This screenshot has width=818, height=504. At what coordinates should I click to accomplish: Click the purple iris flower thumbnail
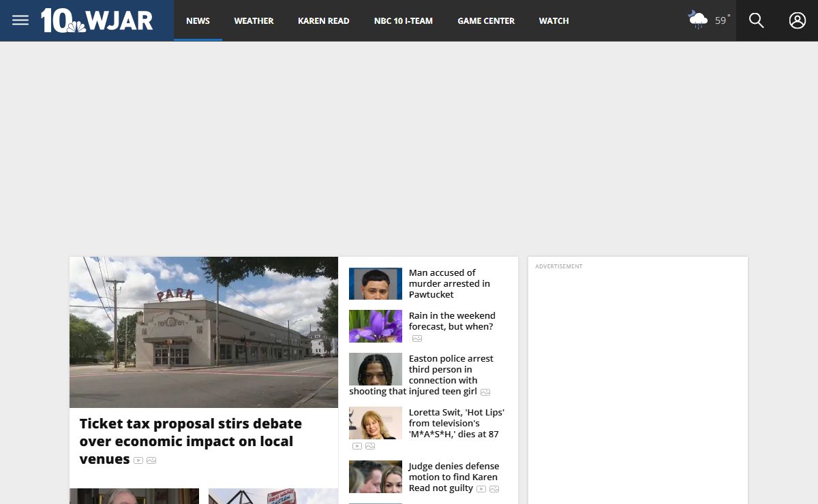click(376, 326)
